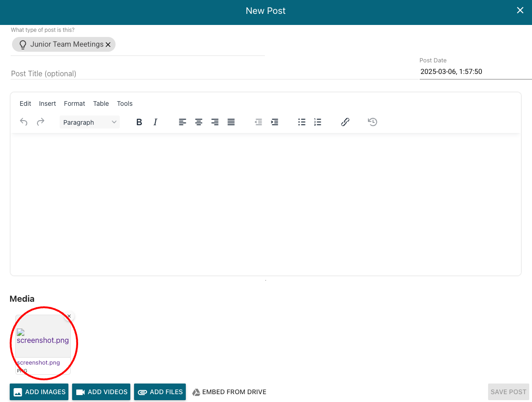The image size is (532, 402).
Task: Click the Add Files button
Action: pos(160,392)
